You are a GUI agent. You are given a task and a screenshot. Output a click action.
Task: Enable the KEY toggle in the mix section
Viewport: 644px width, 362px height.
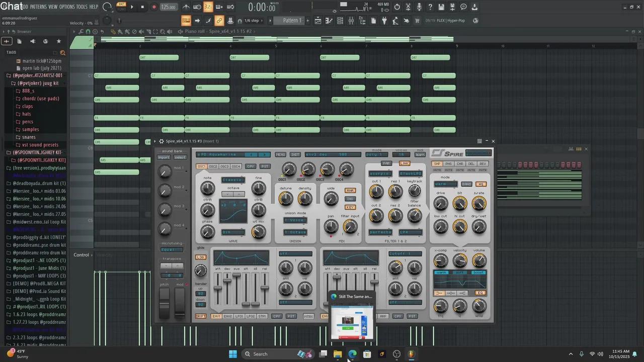(x=350, y=207)
